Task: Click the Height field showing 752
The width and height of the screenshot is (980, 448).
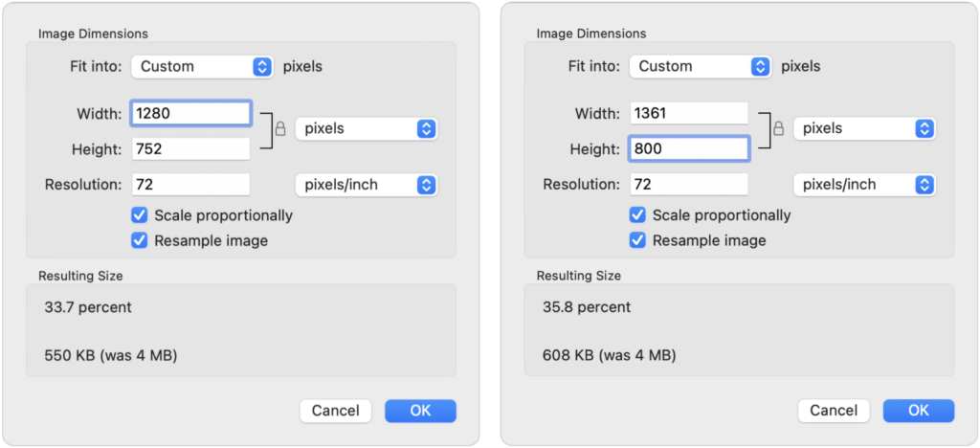Action: [x=191, y=148]
